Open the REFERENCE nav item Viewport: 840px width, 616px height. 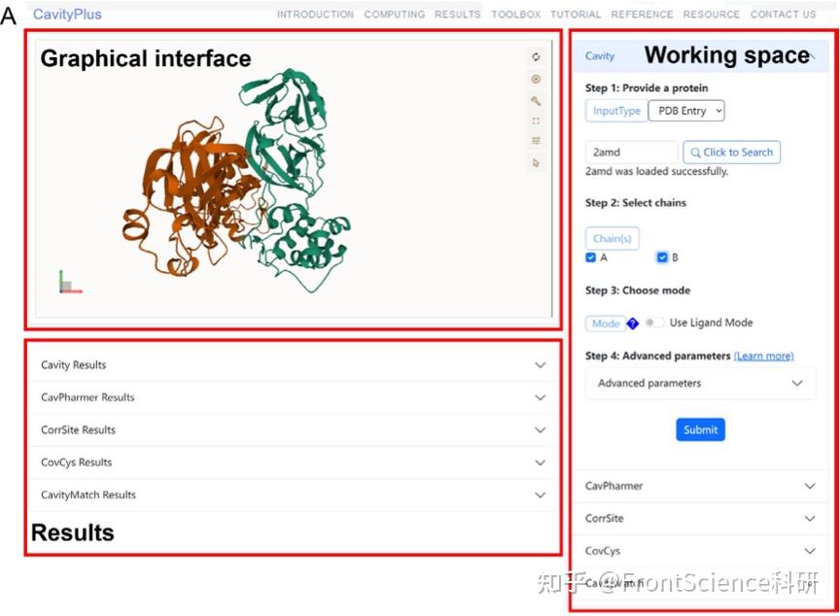(642, 15)
